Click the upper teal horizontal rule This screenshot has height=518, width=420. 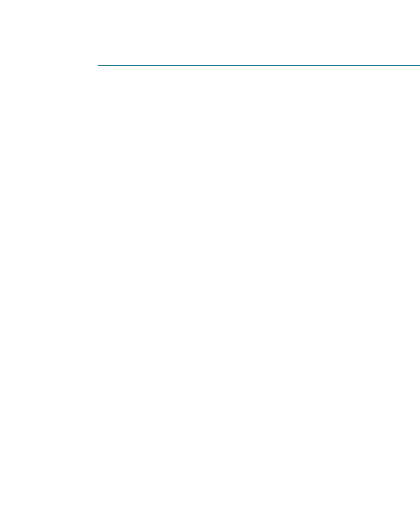259,66
